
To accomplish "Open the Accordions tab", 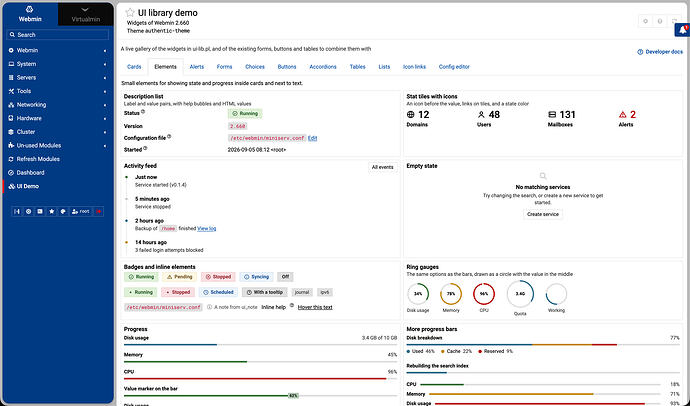I will [323, 67].
